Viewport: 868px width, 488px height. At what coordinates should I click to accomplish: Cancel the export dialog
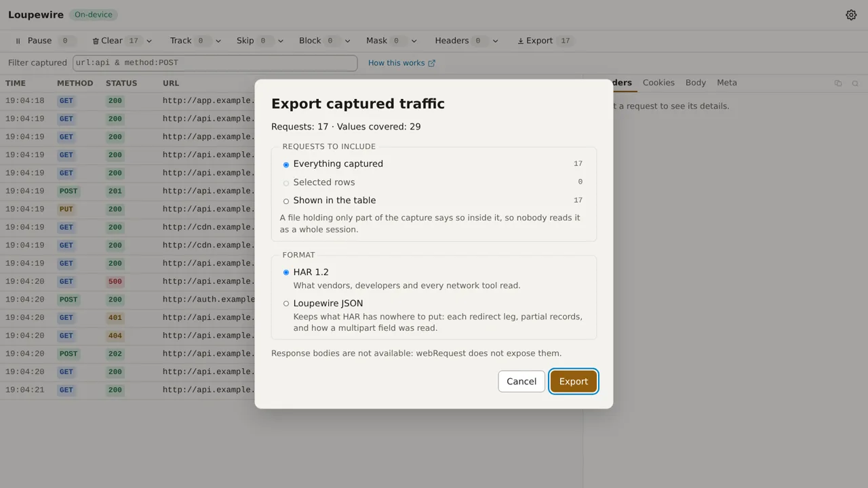pyautogui.click(x=521, y=382)
